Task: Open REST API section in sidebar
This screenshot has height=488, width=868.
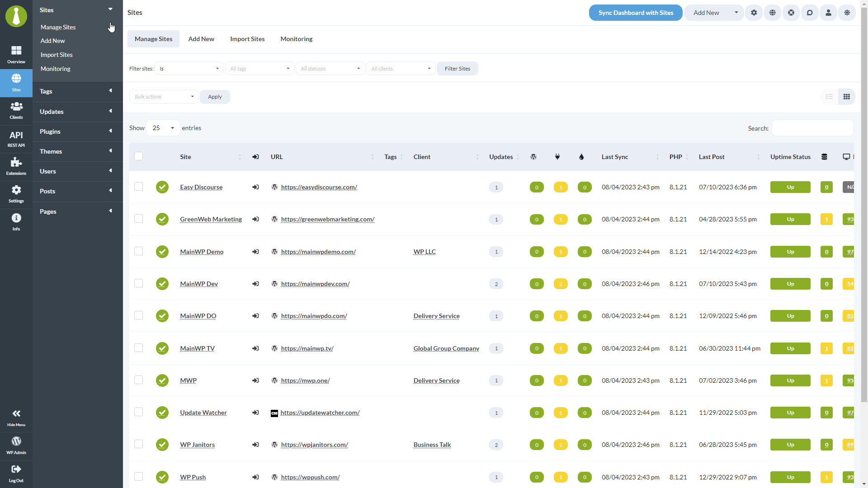Action: (16, 139)
